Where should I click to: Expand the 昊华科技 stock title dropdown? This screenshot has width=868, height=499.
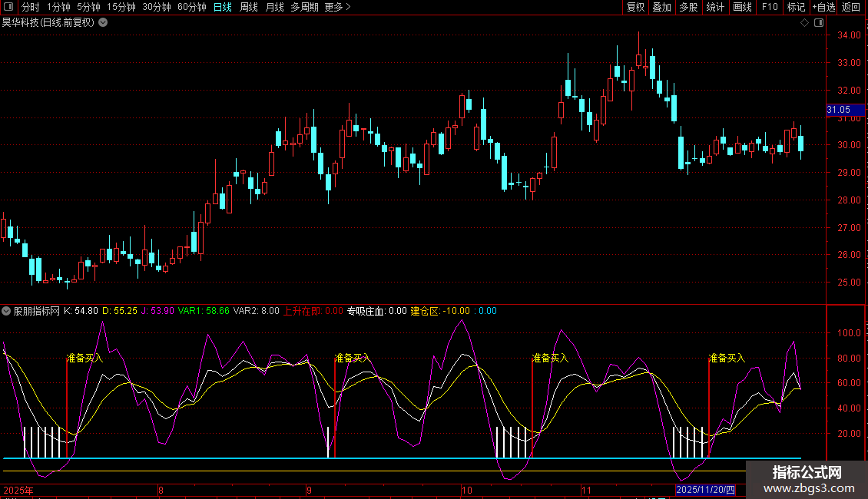(103, 23)
